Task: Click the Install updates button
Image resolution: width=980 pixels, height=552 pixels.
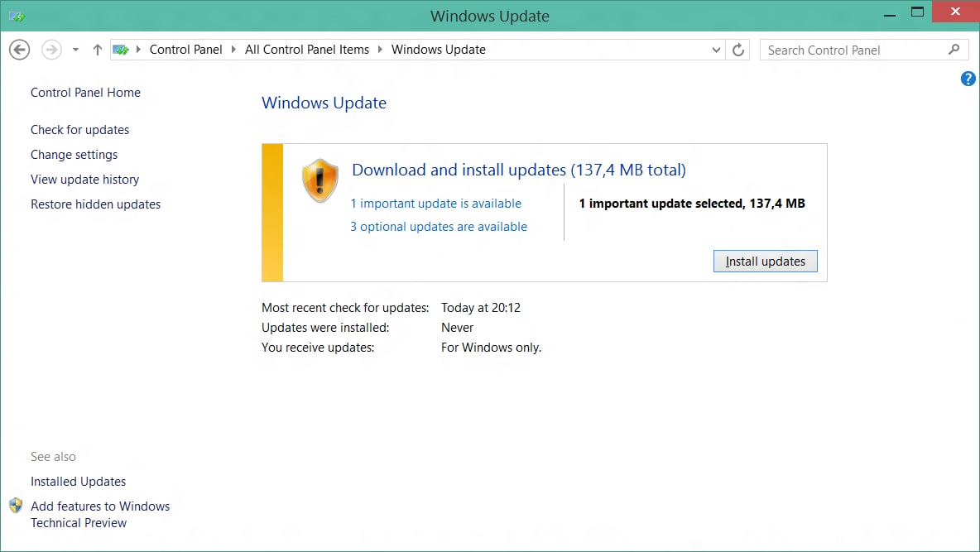Action: 765,262
